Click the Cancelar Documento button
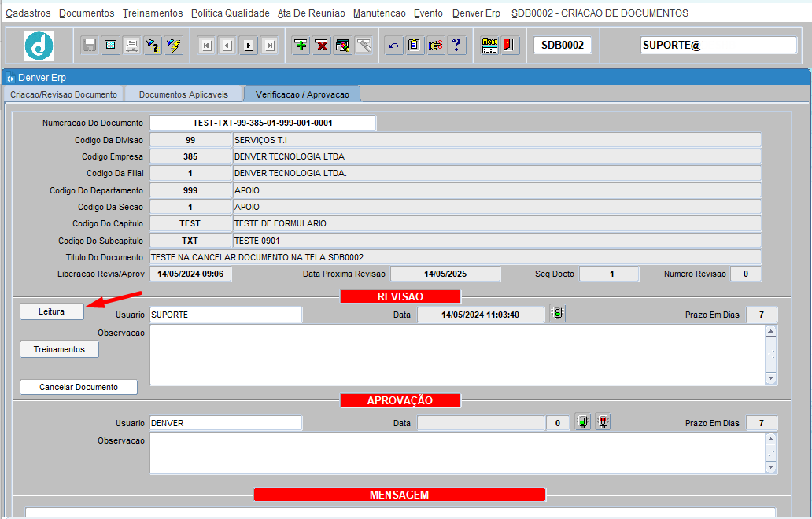Viewport: 812px width, 519px height. tap(79, 387)
